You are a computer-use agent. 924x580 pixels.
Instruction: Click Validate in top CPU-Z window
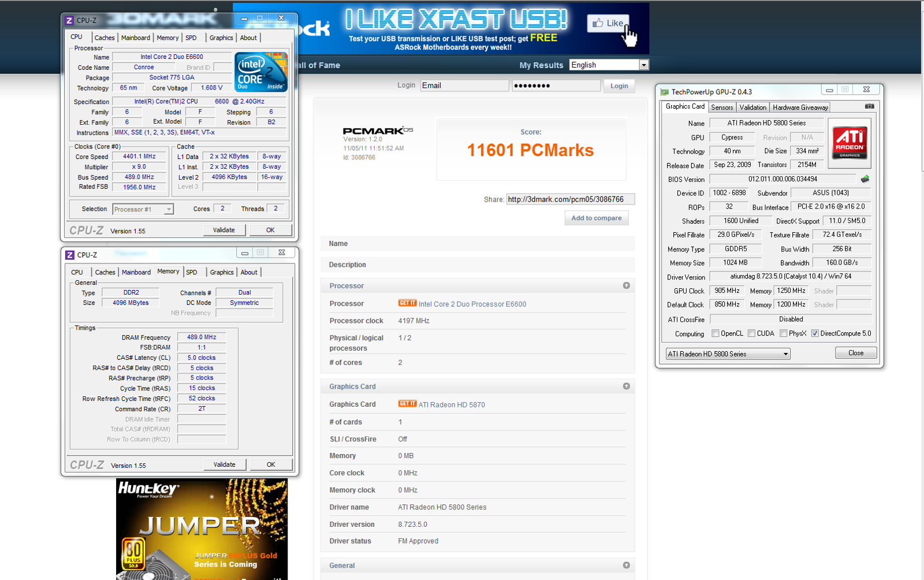pyautogui.click(x=224, y=230)
